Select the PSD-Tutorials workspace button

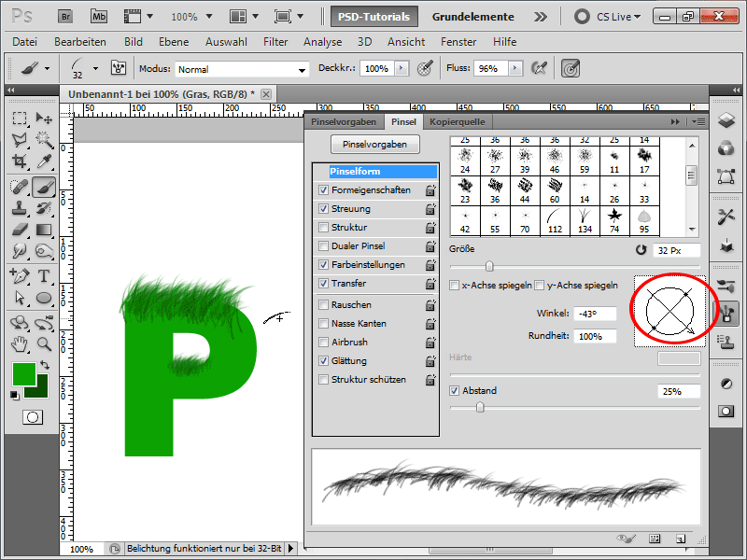tap(374, 17)
